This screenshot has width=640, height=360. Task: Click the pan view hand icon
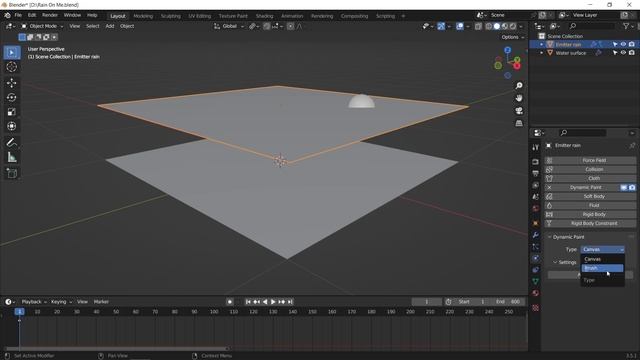tap(519, 98)
